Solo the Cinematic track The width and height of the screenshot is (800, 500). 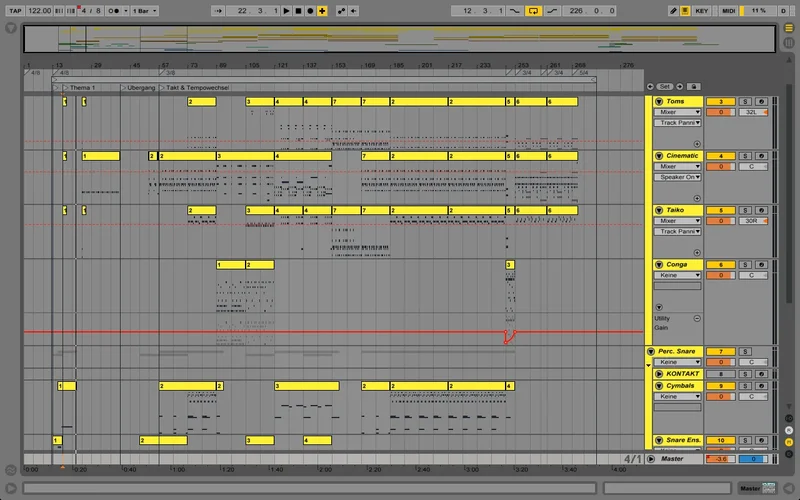[x=745, y=156]
